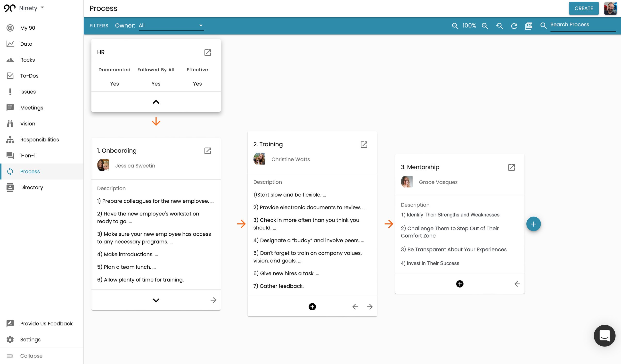The width and height of the screenshot is (621, 364).
Task: Select the Issues sidebar icon
Action: point(10,91)
